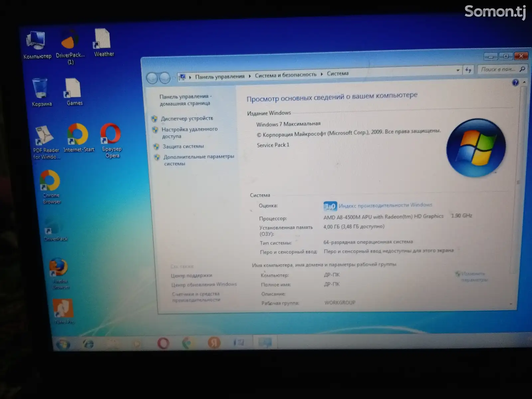Open Центр обновления Windows link
This screenshot has width=532, height=399.
(204, 285)
